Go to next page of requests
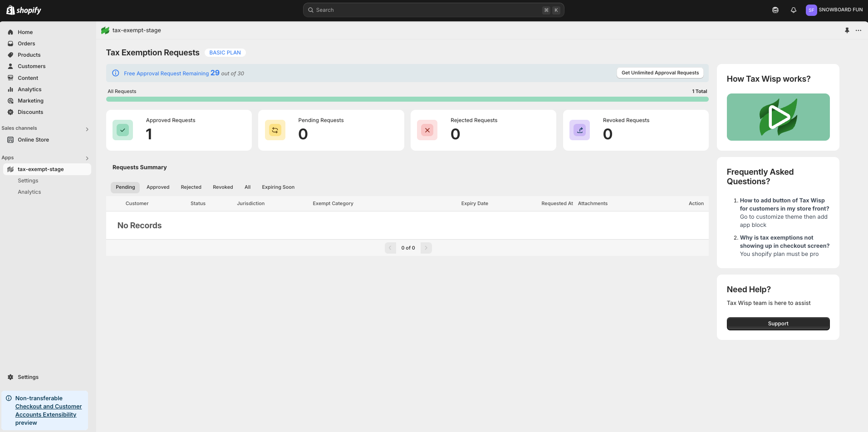 click(426, 248)
